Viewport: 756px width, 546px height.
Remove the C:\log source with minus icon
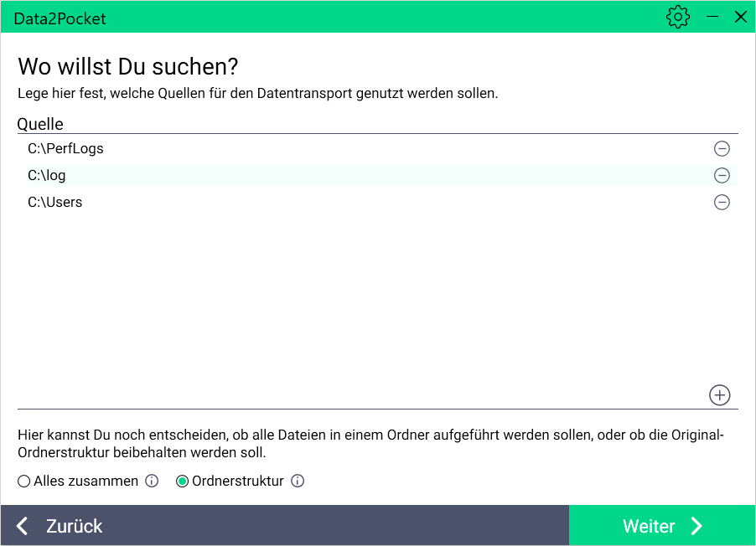point(722,176)
